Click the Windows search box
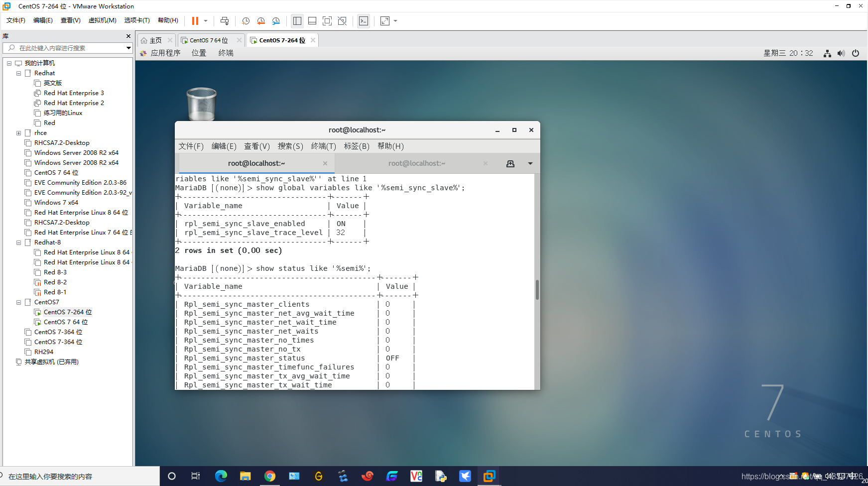Image resolution: width=868 pixels, height=486 pixels. [x=80, y=476]
